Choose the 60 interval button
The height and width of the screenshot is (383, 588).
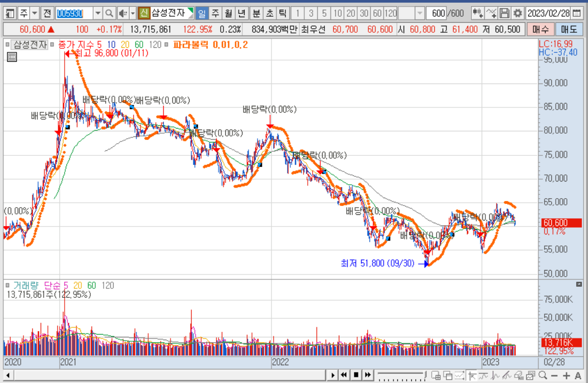377,13
